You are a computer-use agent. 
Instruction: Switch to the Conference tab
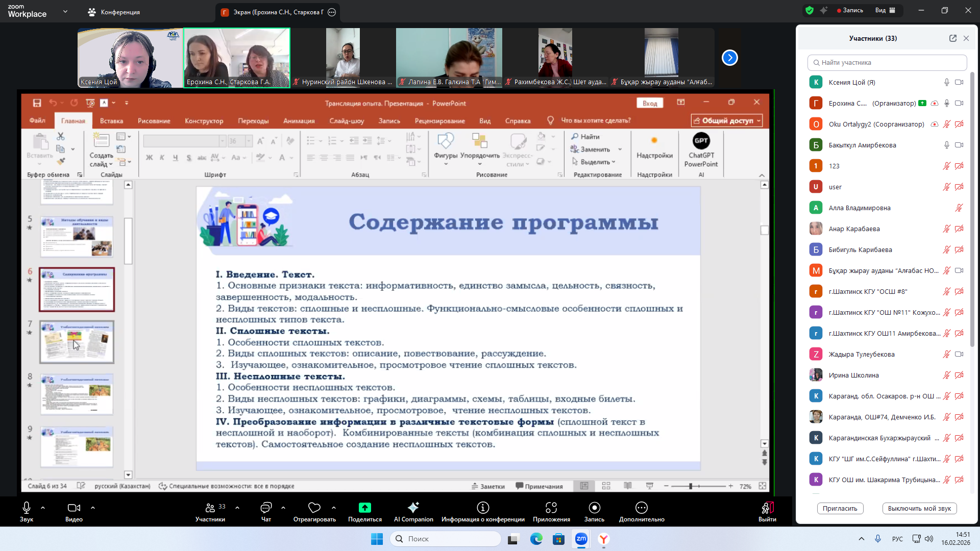click(114, 12)
